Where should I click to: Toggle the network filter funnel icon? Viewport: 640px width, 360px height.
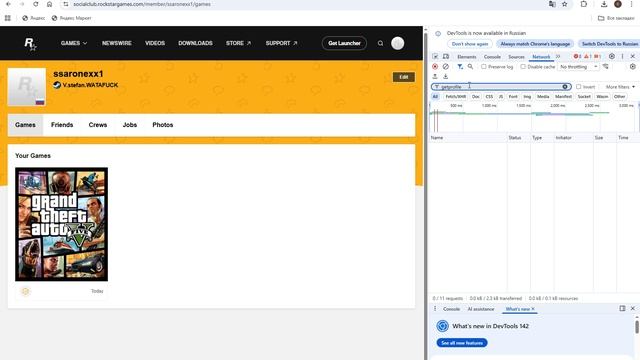tap(460, 67)
